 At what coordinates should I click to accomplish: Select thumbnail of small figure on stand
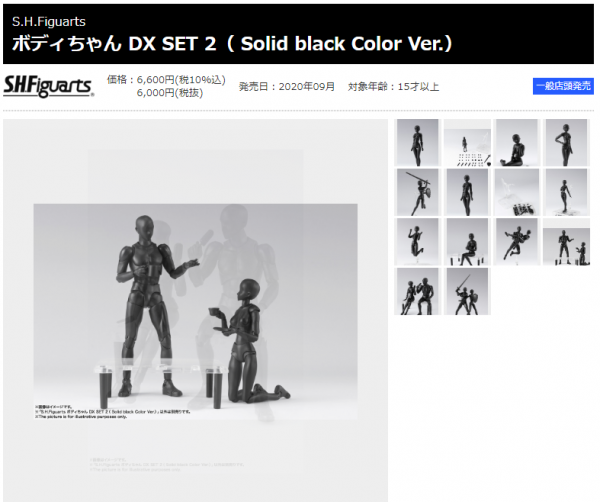[566, 192]
